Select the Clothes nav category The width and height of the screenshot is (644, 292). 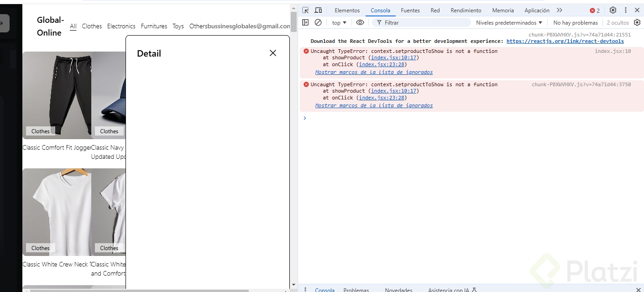(92, 26)
